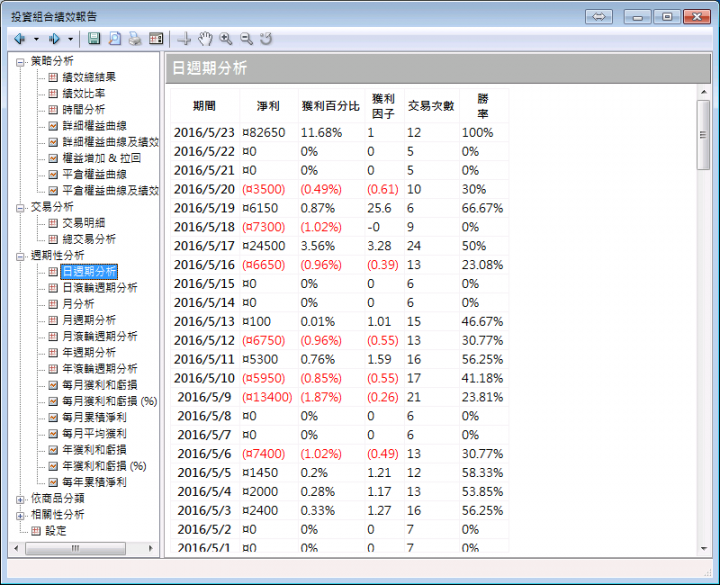Click the 獲利百分比 column header

[331, 106]
